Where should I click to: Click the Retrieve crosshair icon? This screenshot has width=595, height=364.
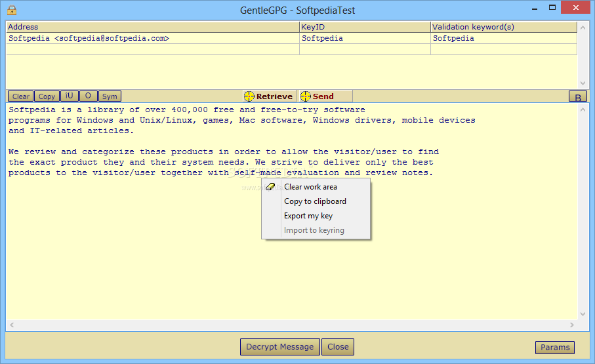click(x=249, y=96)
